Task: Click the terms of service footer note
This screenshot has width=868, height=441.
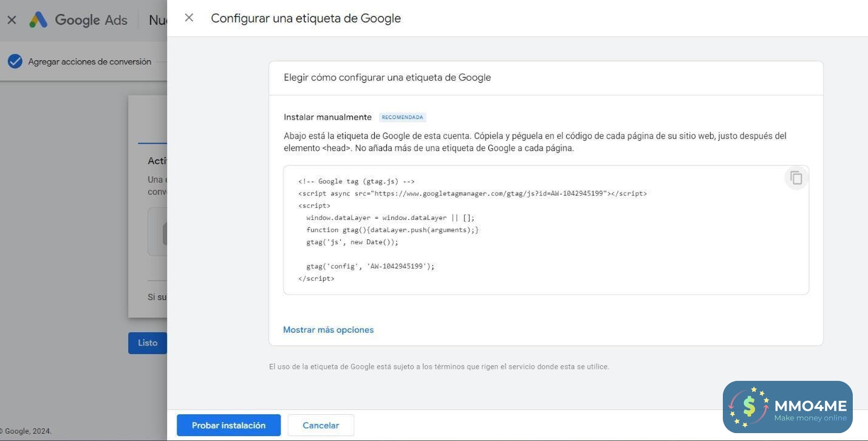Action: click(439, 367)
